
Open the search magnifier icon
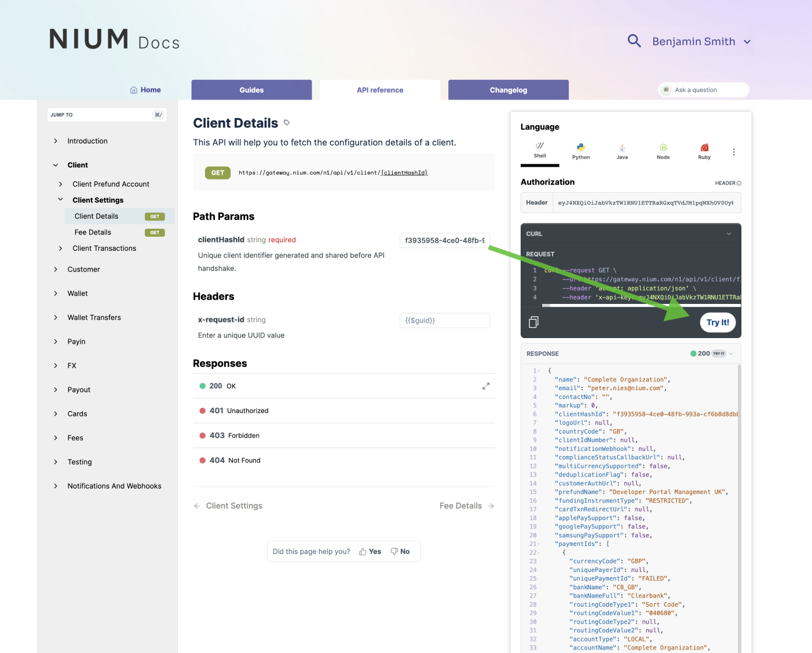634,41
